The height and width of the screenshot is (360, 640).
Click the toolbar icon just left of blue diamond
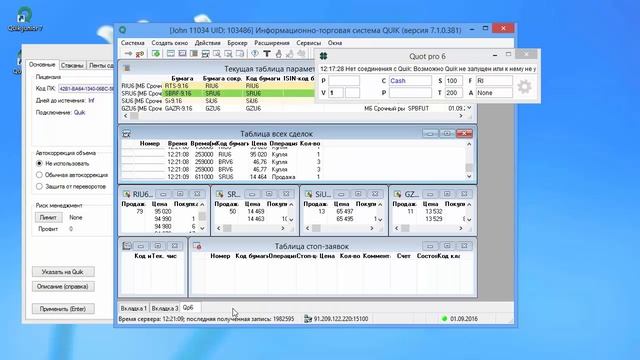[240, 53]
